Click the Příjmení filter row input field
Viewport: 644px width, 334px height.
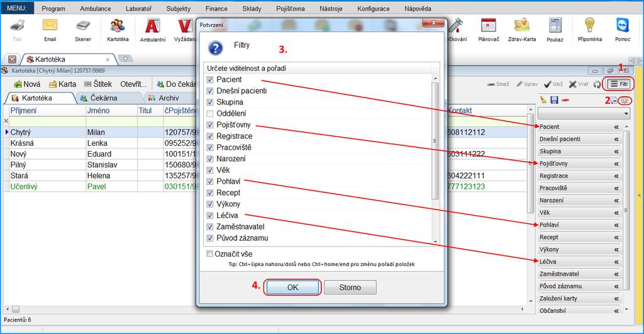[47, 121]
